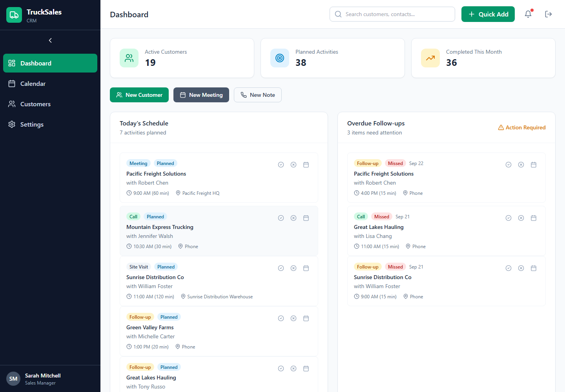Reschedule overdue William Foster follow-up
The image size is (565, 392).
coord(534,268)
